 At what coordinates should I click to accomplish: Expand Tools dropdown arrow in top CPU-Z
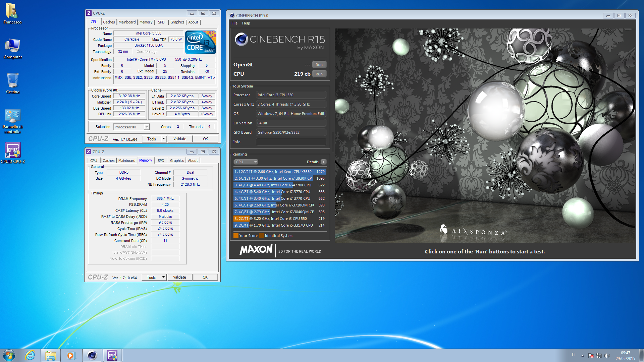tap(164, 139)
